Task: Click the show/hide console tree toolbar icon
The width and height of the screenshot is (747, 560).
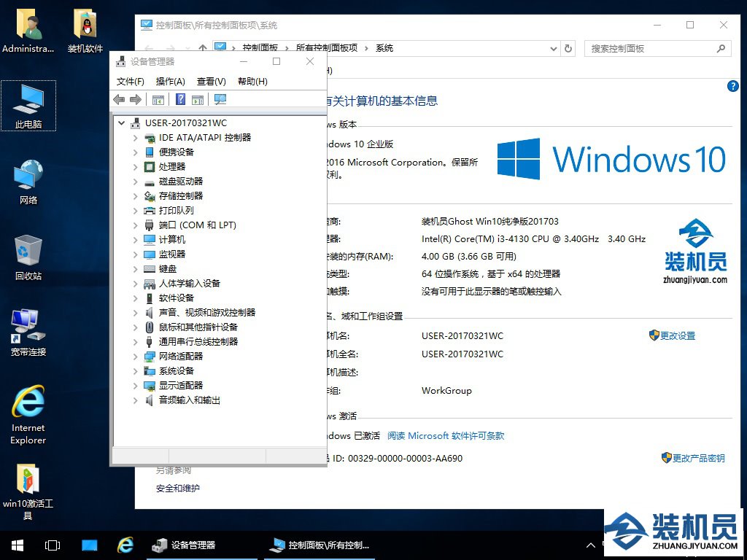Action: 158,99
